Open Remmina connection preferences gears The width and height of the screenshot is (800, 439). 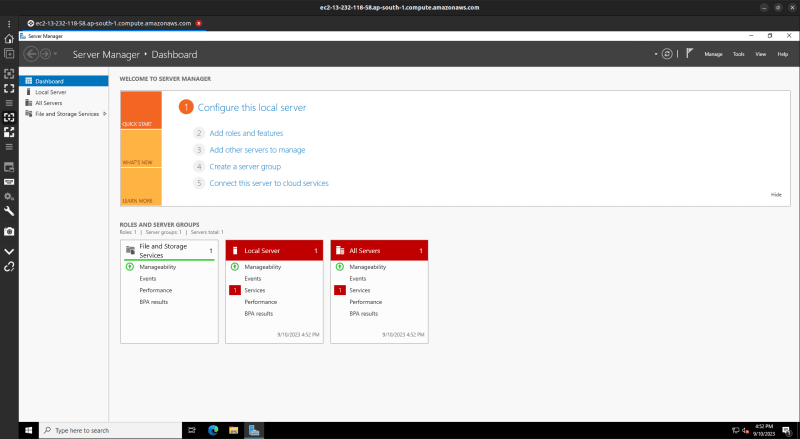[9, 197]
